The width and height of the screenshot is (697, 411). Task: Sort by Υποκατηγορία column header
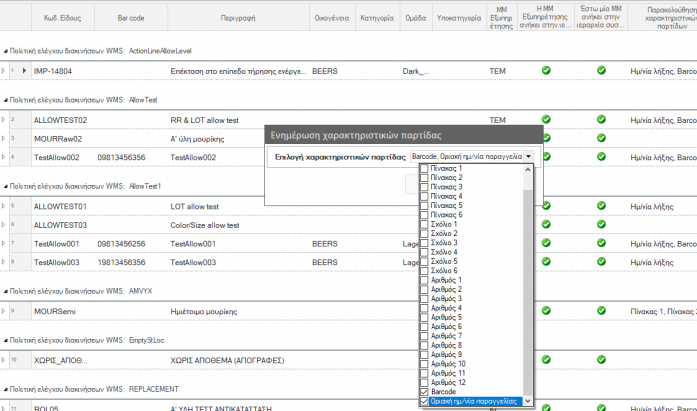[459, 18]
